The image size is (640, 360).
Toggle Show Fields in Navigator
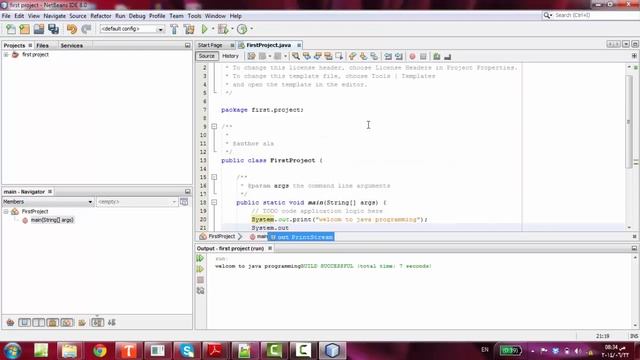[x=24, y=322]
